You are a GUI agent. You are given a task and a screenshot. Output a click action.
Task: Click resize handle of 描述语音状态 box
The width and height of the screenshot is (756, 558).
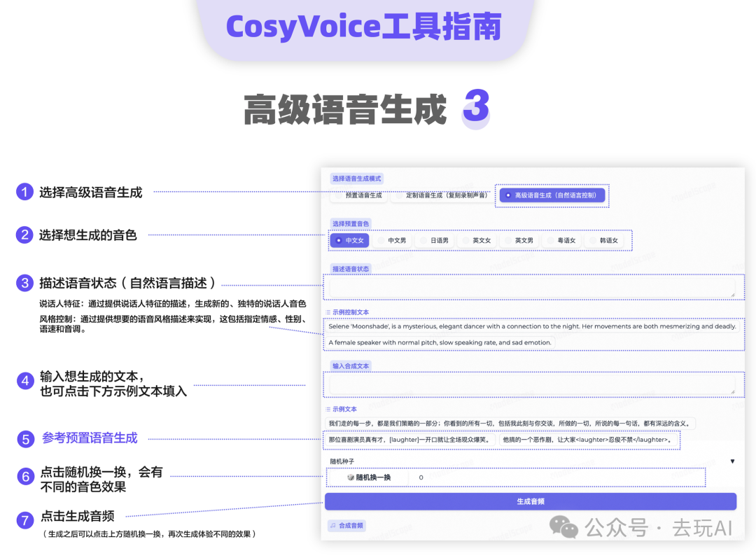[732, 294]
